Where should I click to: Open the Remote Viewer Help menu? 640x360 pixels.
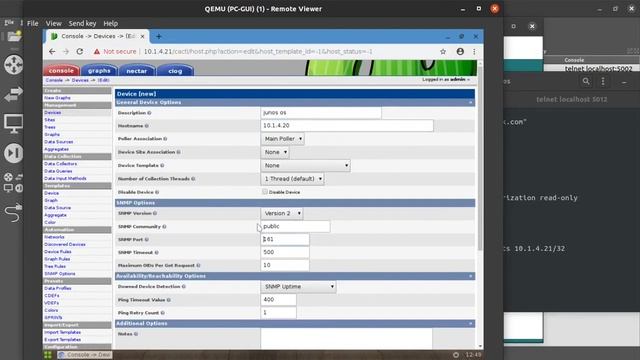pyautogui.click(x=110, y=23)
